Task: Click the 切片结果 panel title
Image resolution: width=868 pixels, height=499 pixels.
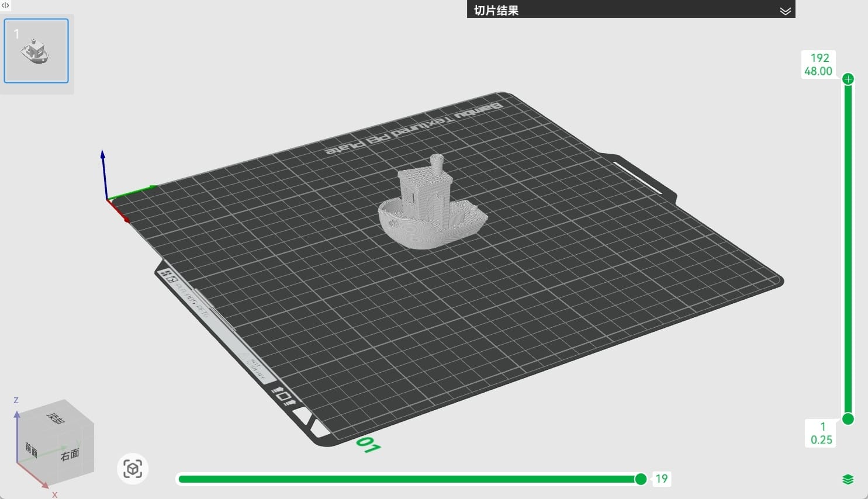Action: [496, 11]
